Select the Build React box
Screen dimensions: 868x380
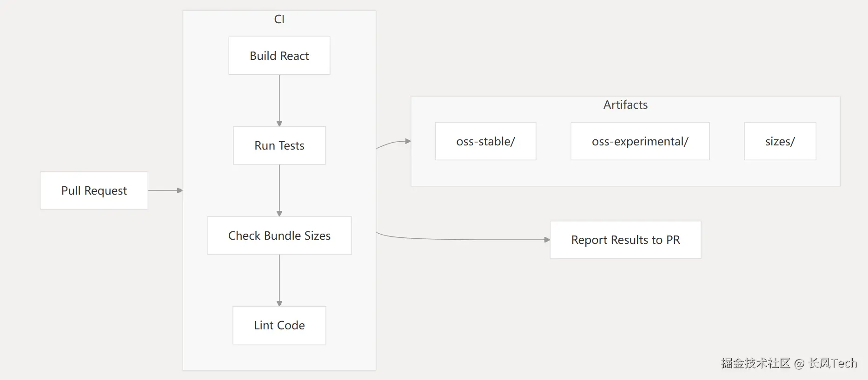279,56
